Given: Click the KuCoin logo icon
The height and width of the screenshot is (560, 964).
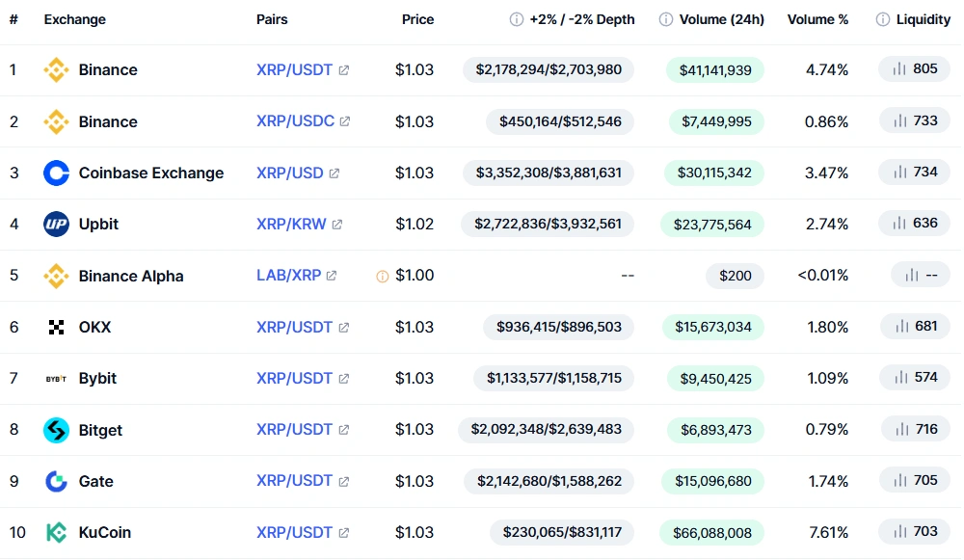Looking at the screenshot, I should pyautogui.click(x=56, y=532).
